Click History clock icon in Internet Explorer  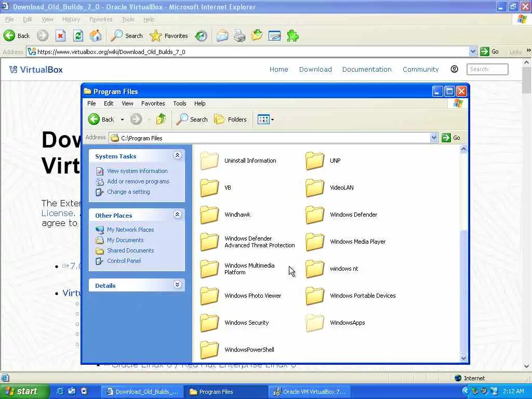click(201, 36)
